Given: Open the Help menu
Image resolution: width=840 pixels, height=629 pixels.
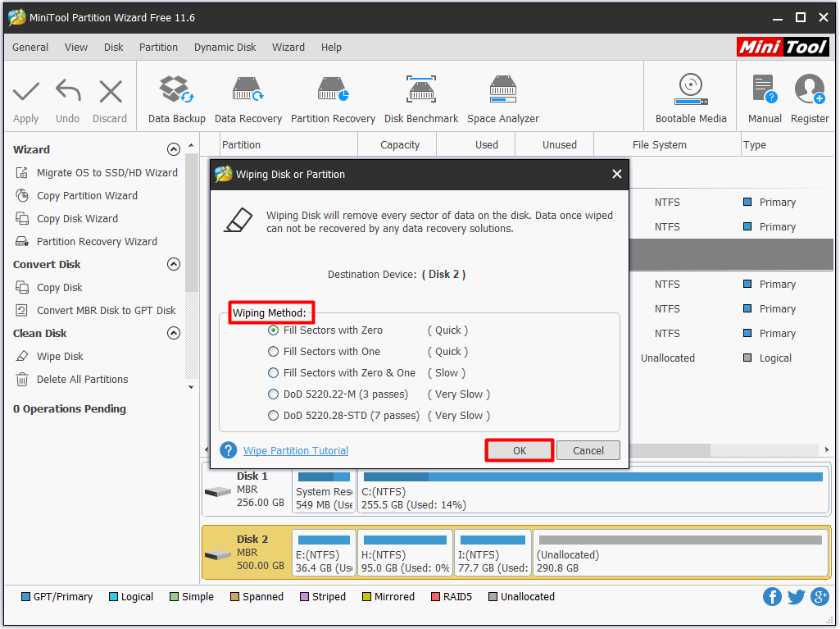Looking at the screenshot, I should tap(331, 48).
